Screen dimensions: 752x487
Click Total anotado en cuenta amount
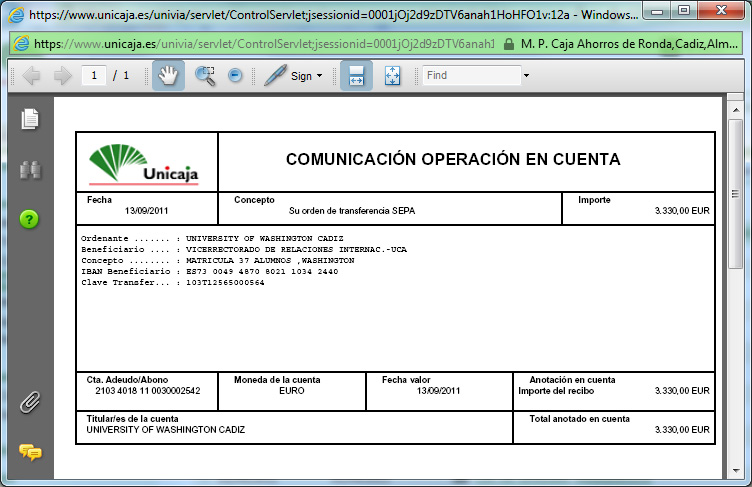(682, 429)
